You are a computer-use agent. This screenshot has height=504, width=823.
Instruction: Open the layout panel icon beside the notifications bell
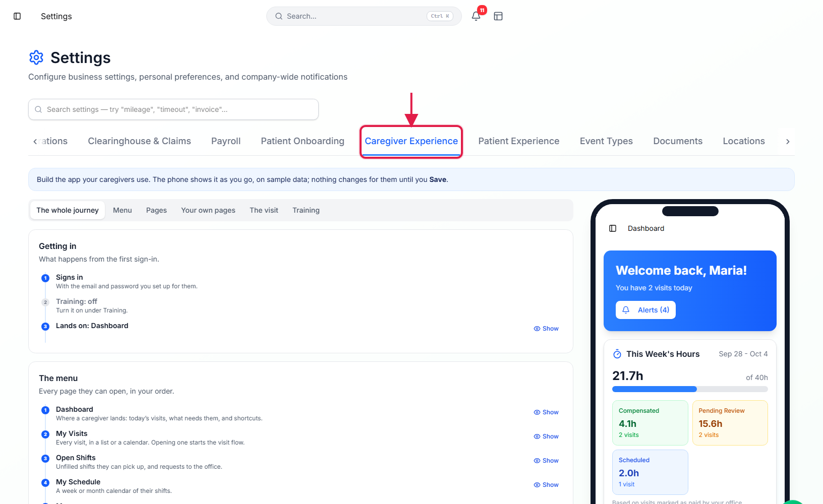498,16
